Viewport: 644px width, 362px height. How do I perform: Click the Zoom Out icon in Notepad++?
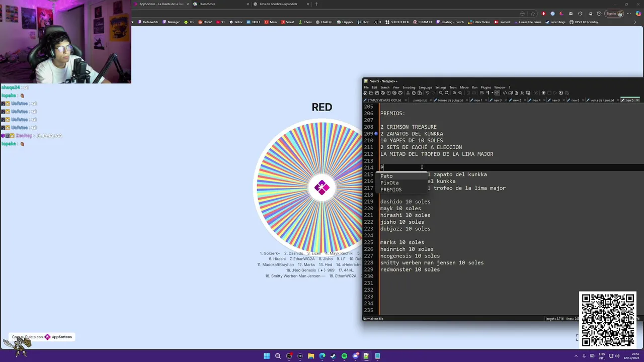point(460,93)
